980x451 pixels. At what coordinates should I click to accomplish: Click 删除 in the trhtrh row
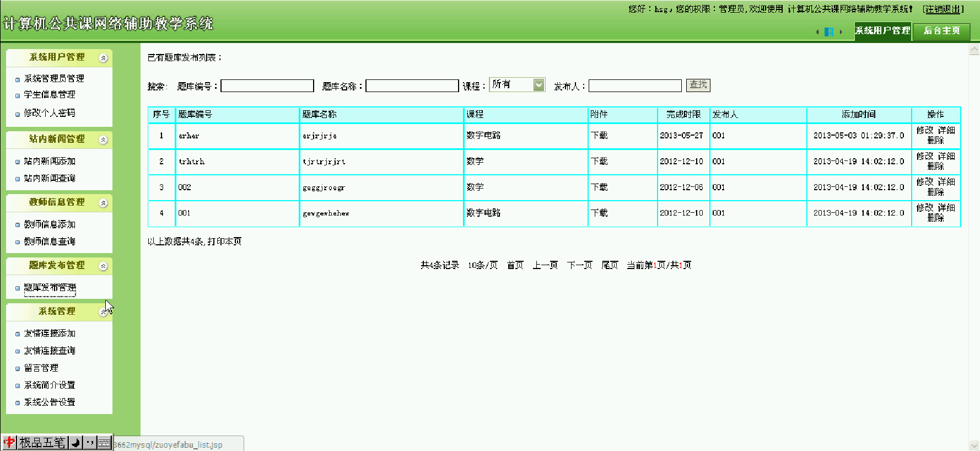935,166
